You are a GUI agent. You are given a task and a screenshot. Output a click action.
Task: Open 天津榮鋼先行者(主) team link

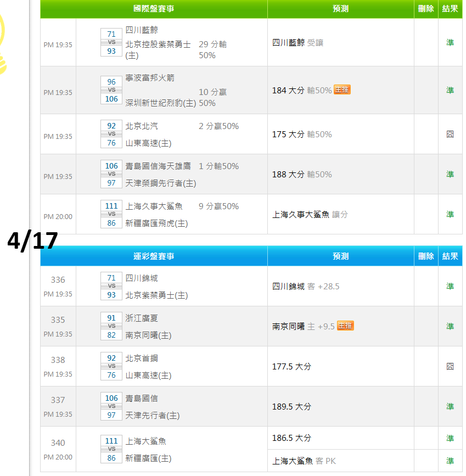click(161, 183)
